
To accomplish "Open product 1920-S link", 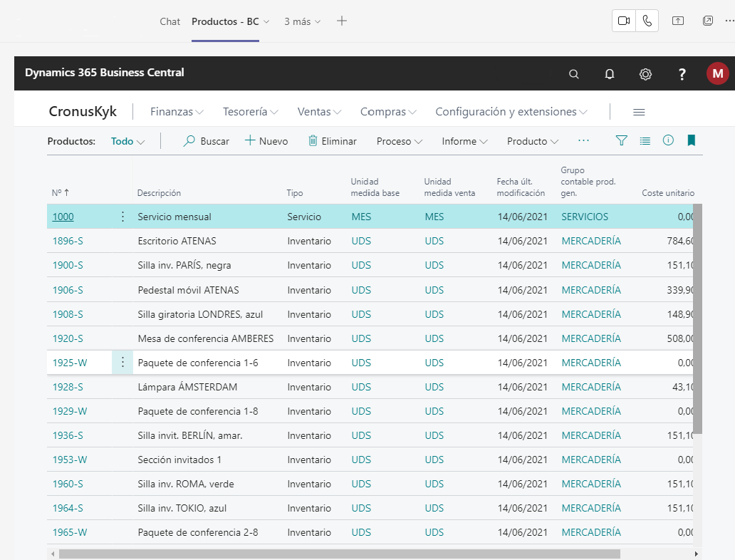I will 68,338.
